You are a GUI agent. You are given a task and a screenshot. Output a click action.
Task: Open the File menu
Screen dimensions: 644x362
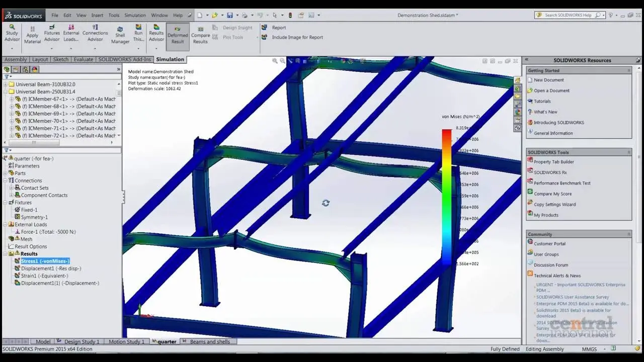point(55,15)
